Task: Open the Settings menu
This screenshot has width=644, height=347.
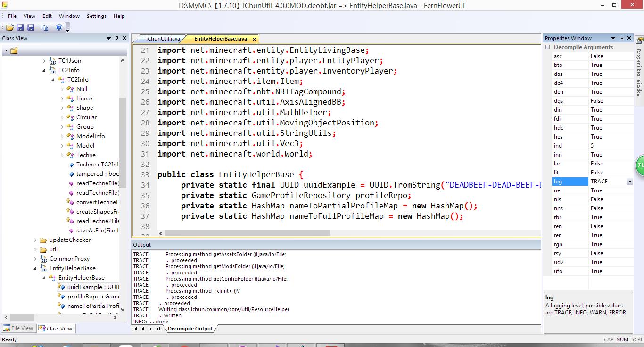Action: coord(97,16)
